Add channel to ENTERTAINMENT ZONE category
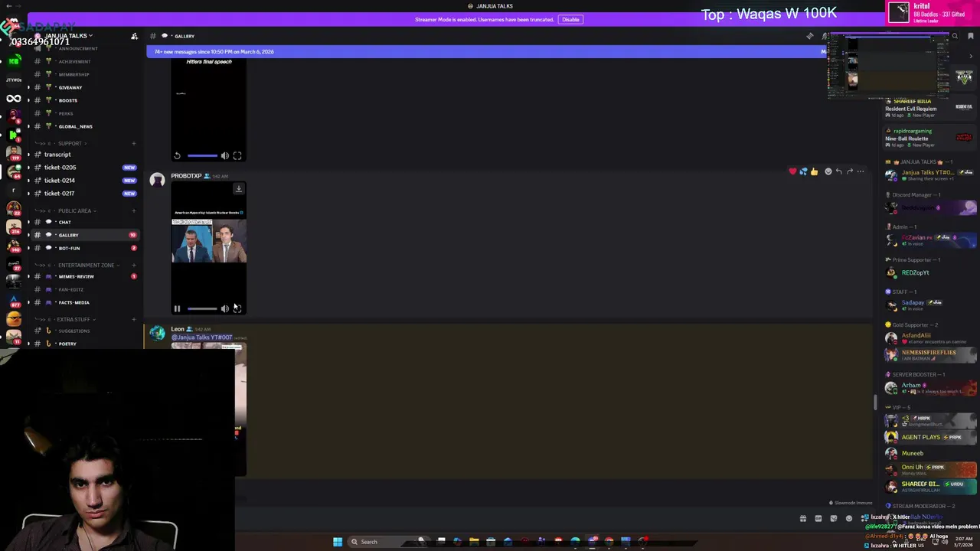Screen dimensions: 980x551 coord(133,265)
